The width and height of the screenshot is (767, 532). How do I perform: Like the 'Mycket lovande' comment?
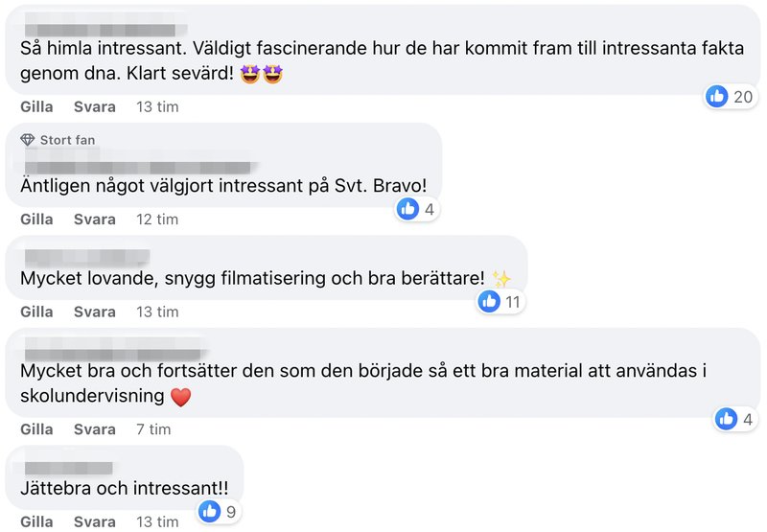point(36,312)
